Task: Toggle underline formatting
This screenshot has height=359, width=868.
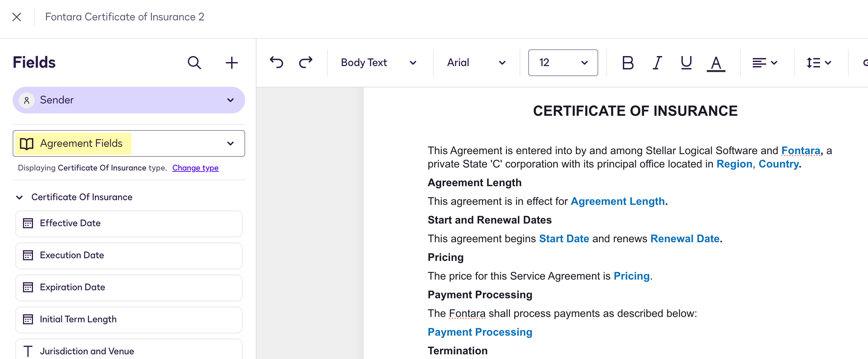Action: pos(686,62)
